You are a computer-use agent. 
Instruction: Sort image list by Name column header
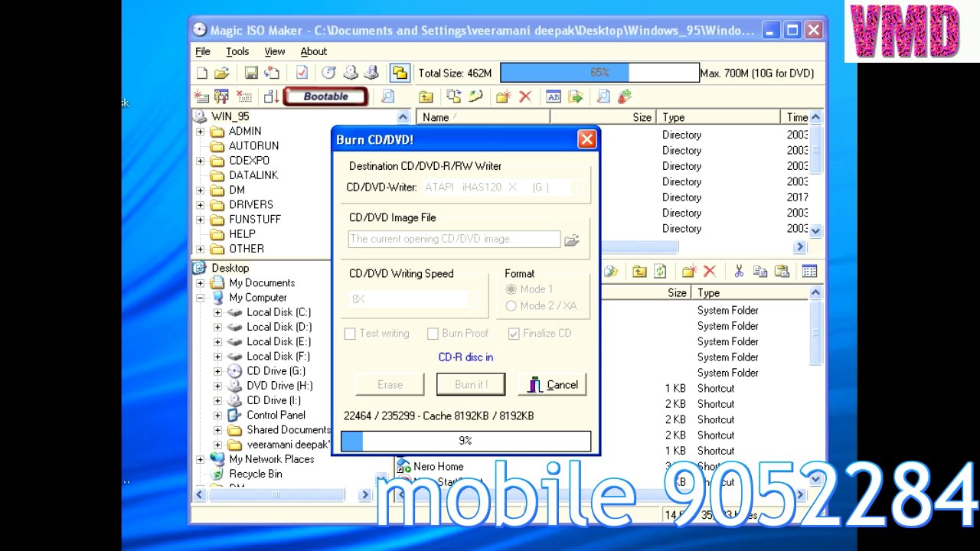[483, 117]
